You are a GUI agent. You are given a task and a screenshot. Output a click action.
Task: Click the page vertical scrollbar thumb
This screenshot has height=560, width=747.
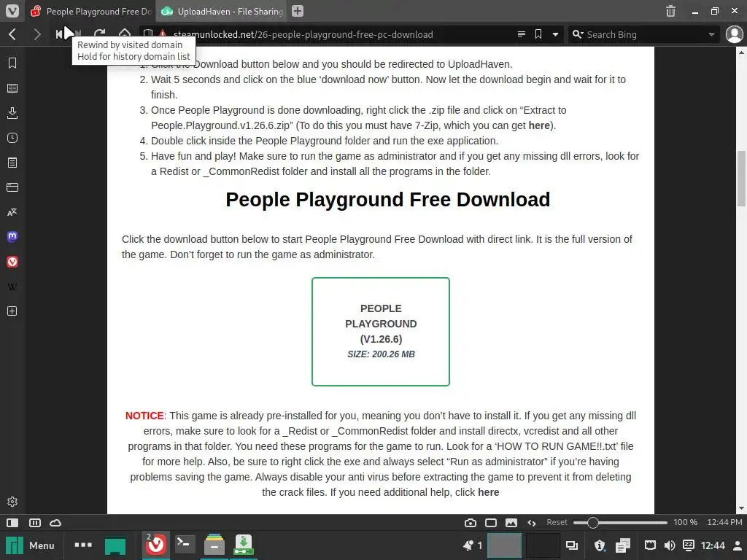(x=741, y=179)
